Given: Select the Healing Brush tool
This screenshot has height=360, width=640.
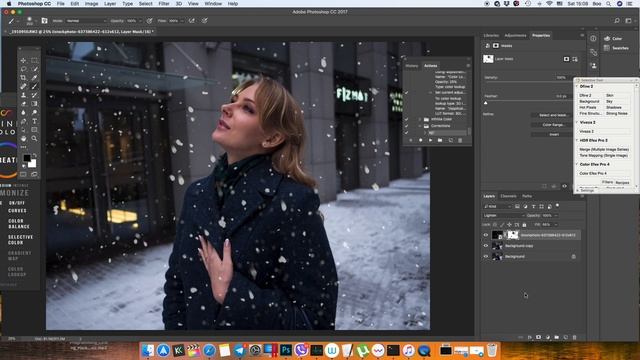Looking at the screenshot, I should pyautogui.click(x=23, y=86).
